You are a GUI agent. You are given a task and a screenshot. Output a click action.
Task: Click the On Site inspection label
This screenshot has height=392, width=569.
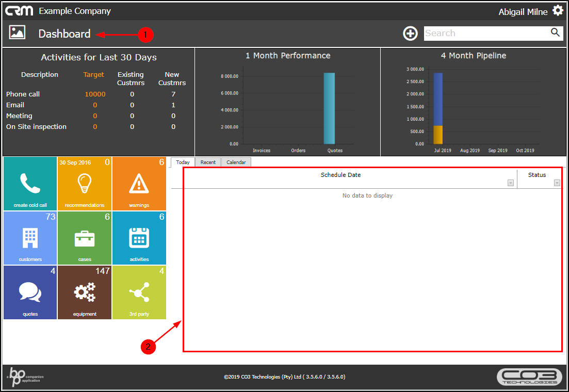tap(36, 127)
